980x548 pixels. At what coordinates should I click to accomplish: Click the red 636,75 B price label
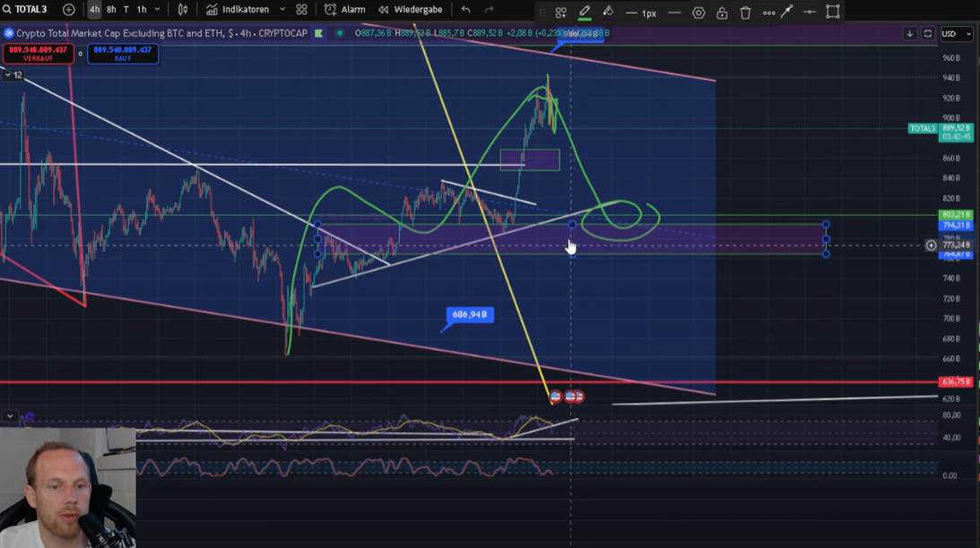[x=956, y=382]
